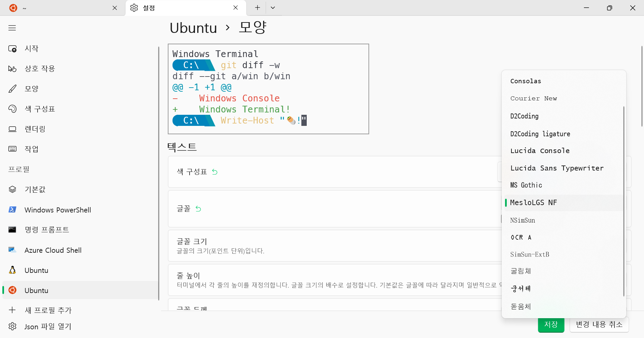
Task: Click the font dropdown list scrollbar
Action: click(x=624, y=201)
